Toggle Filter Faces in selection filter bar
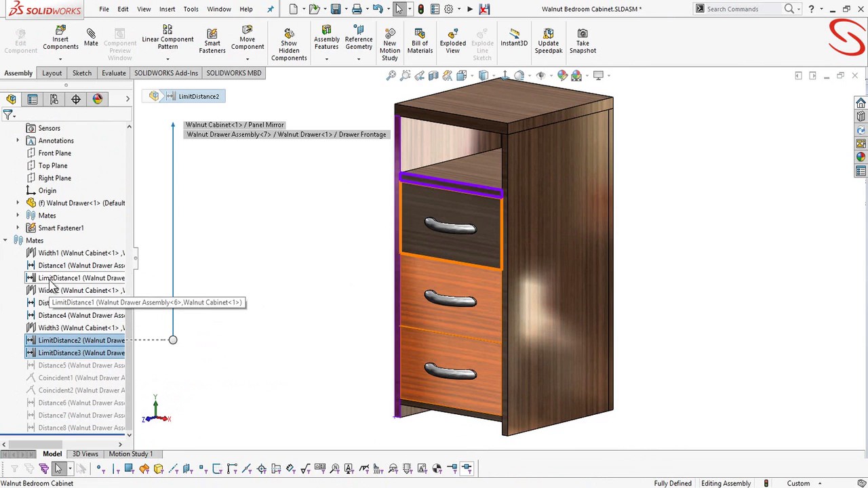 [129, 468]
